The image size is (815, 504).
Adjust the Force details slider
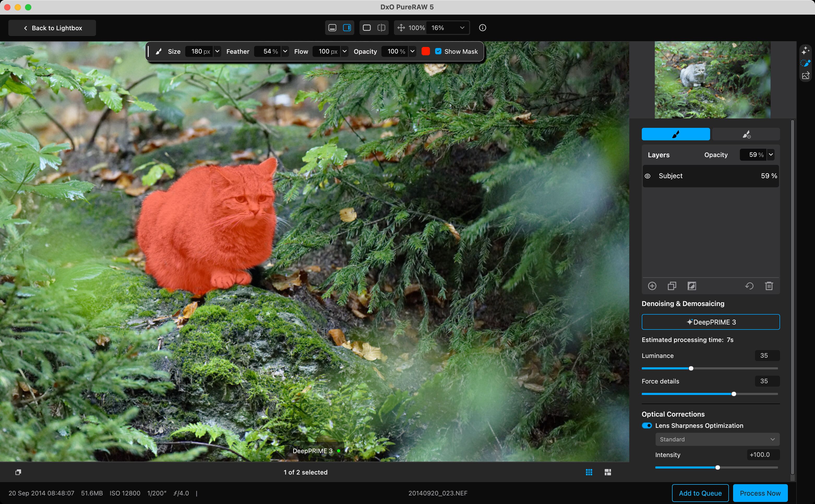(734, 394)
